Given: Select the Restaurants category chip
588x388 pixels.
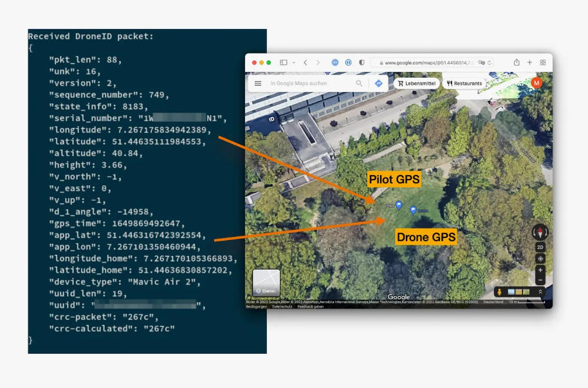Looking at the screenshot, I should pos(464,84).
